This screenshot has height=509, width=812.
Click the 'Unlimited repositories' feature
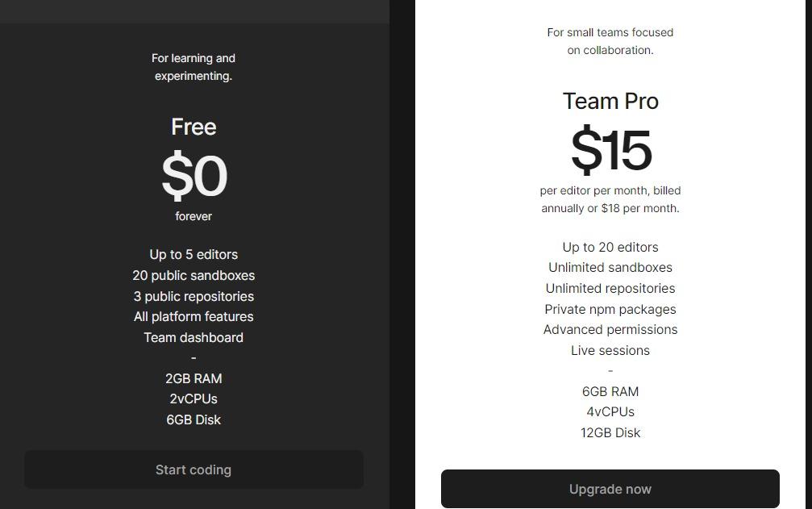click(x=610, y=288)
